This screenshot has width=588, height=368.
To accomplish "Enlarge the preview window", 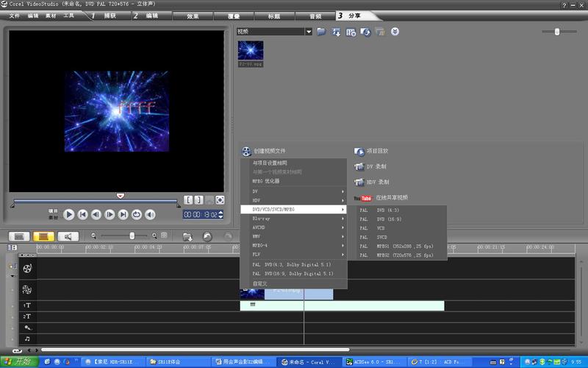I will [x=220, y=199].
